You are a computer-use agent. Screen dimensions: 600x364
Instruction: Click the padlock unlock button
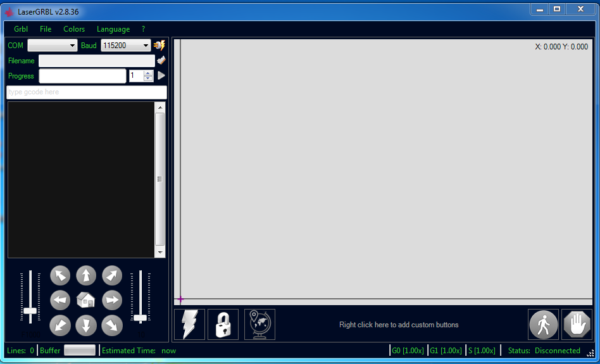point(223,325)
